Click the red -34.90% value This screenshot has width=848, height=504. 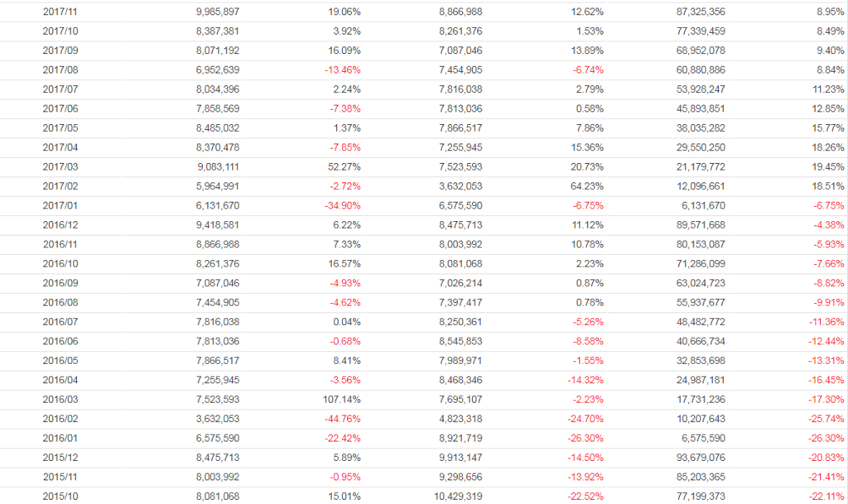[x=341, y=206]
